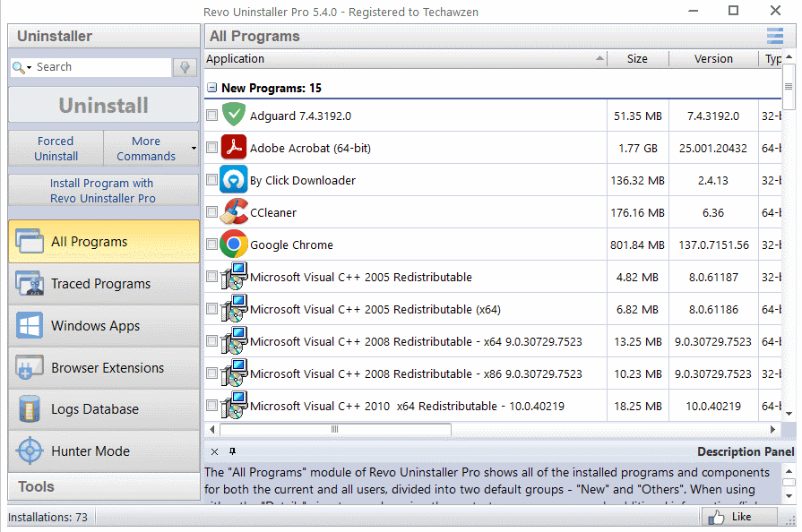Pin the Description Panel
This screenshot has height=532, width=802.
(x=232, y=451)
